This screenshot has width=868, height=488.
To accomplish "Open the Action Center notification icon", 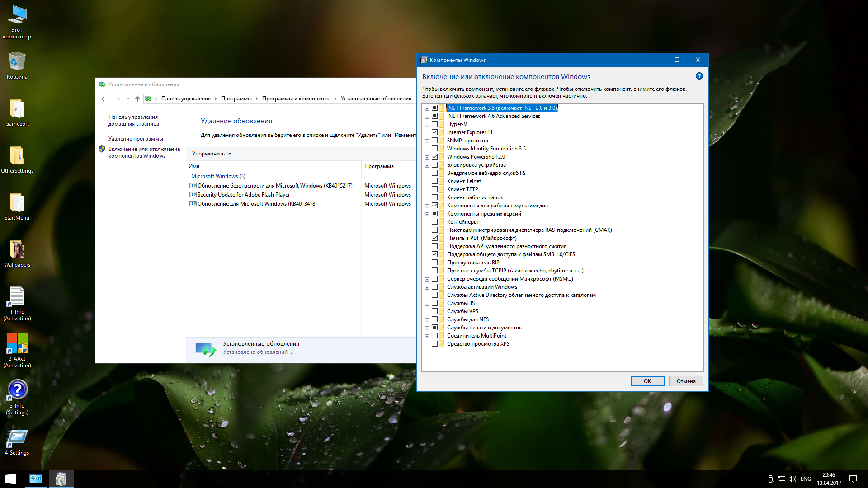I will [853, 479].
